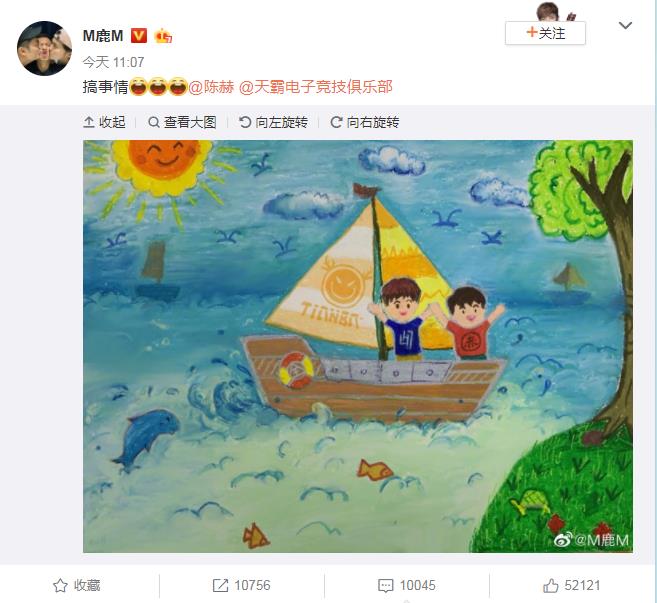Click the M鹿M profile avatar
This screenshot has width=657, height=603.
coord(44,49)
